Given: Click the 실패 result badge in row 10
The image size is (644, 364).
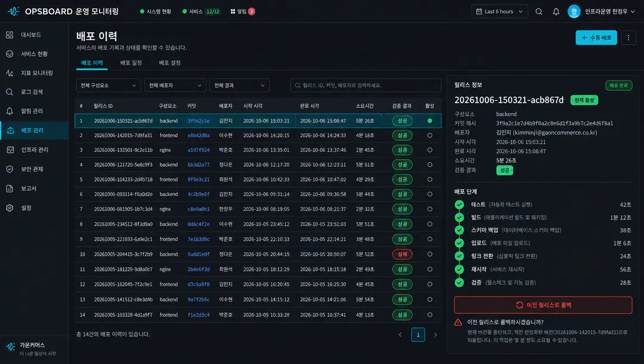Looking at the screenshot, I should (402, 254).
